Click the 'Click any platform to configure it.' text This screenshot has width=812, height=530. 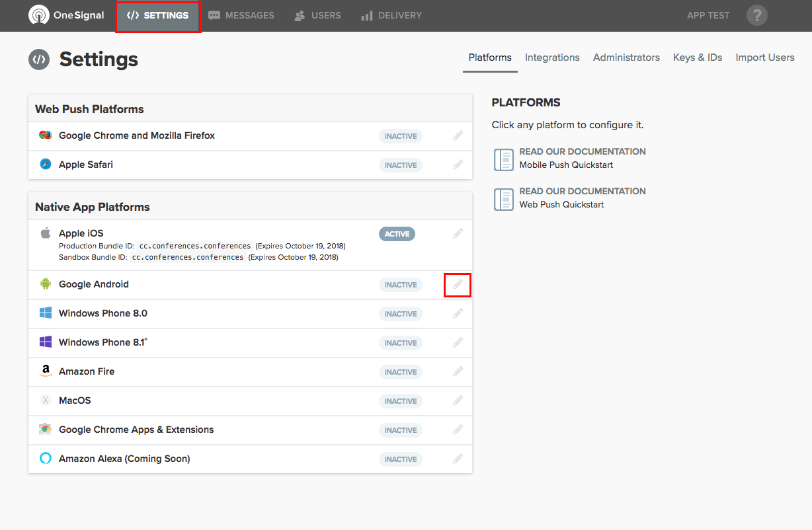pos(567,125)
